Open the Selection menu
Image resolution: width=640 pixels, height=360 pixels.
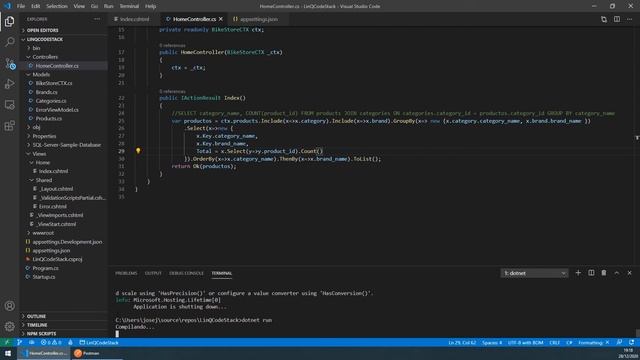point(57,6)
